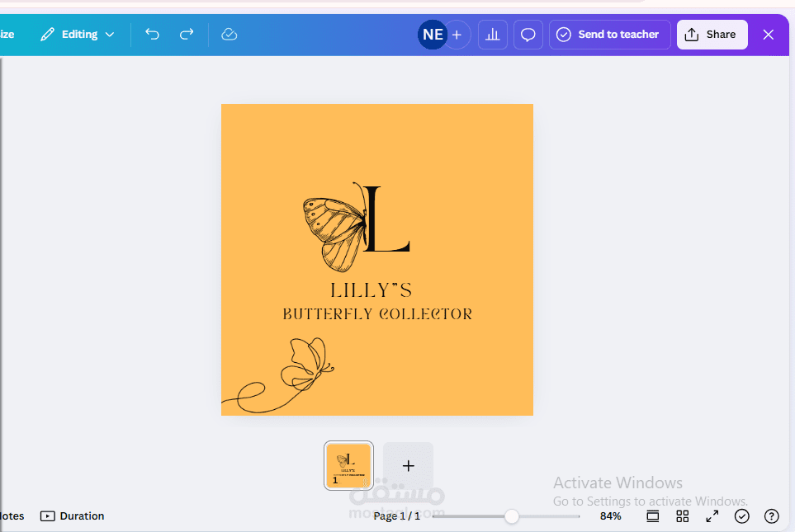Open the Share button
The height and width of the screenshot is (532, 795).
click(712, 35)
